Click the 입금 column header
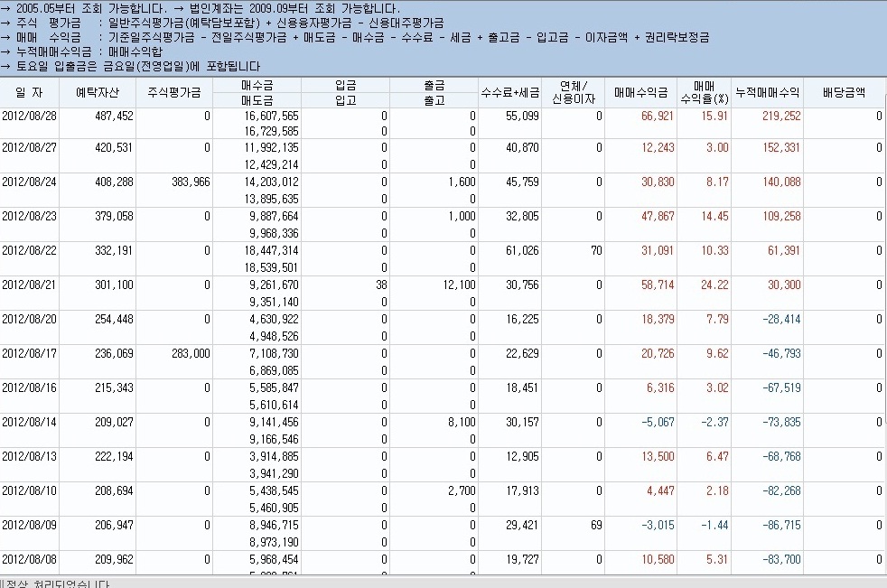This screenshot has width=887, height=588. coord(345,85)
